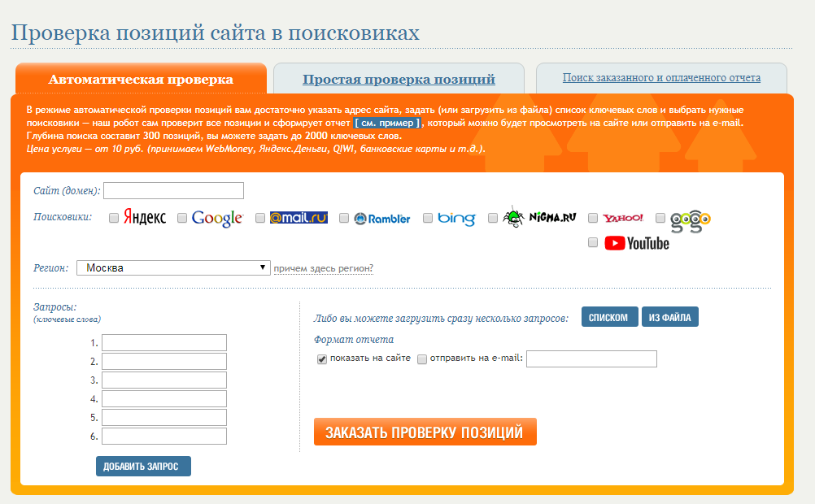The image size is (815, 504).
Task: Click heading 'Проверка позиций сайта в поисковиках'
Action: coord(216,33)
